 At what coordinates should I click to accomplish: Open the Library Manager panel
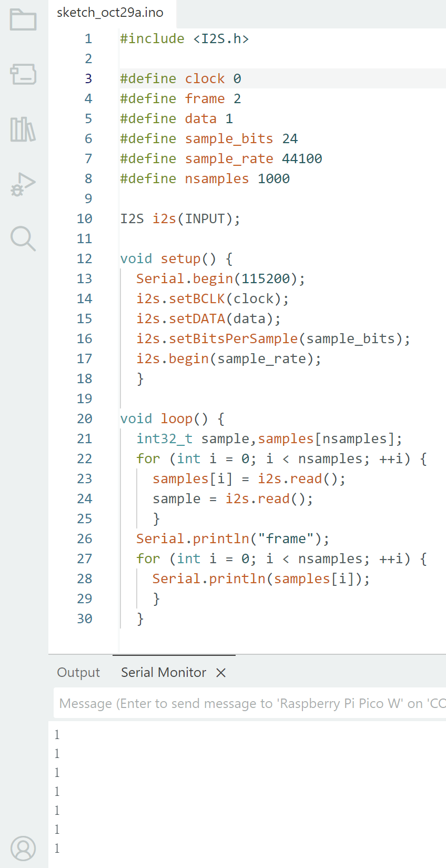(23, 129)
